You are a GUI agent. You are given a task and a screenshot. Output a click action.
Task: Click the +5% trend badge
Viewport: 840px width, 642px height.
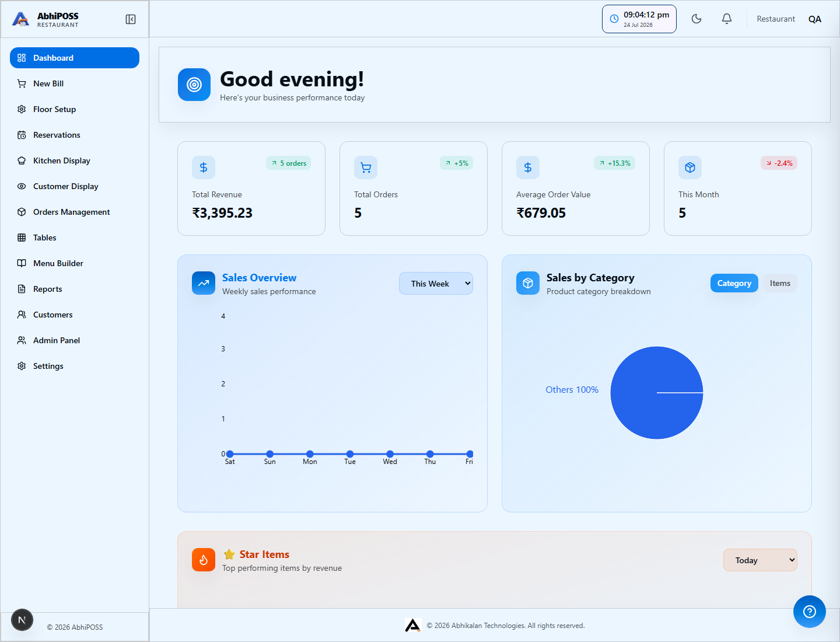point(456,163)
